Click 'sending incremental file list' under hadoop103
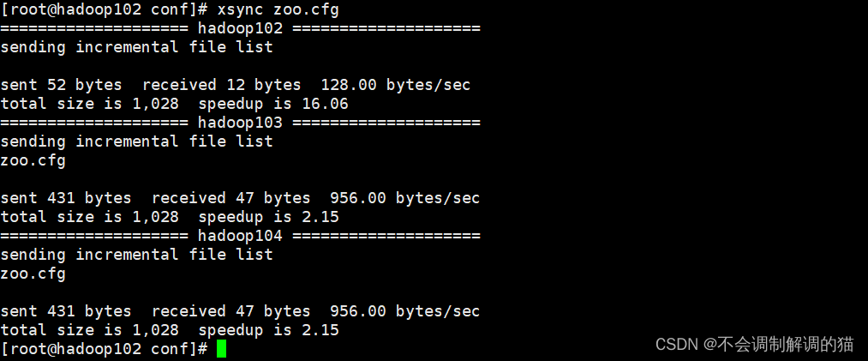The height and width of the screenshot is (361, 868). (x=136, y=141)
